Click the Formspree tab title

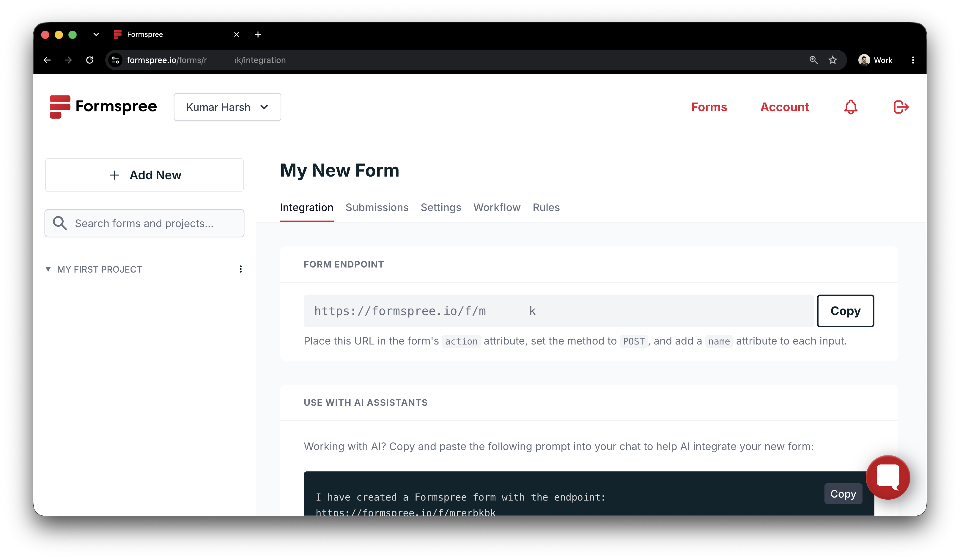pos(145,35)
